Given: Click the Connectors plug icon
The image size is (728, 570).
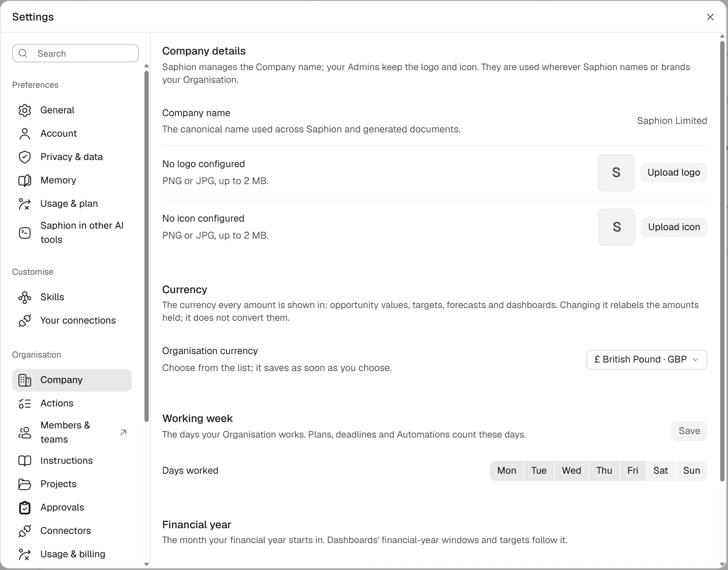Looking at the screenshot, I should click(x=25, y=531).
